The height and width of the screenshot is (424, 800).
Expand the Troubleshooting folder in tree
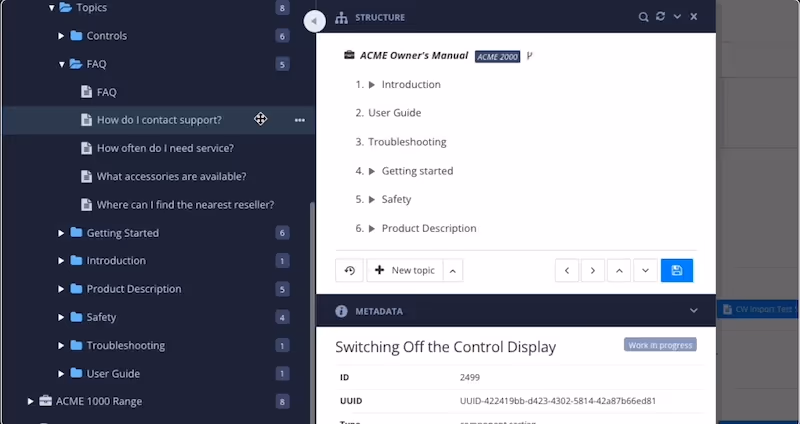[x=61, y=345]
